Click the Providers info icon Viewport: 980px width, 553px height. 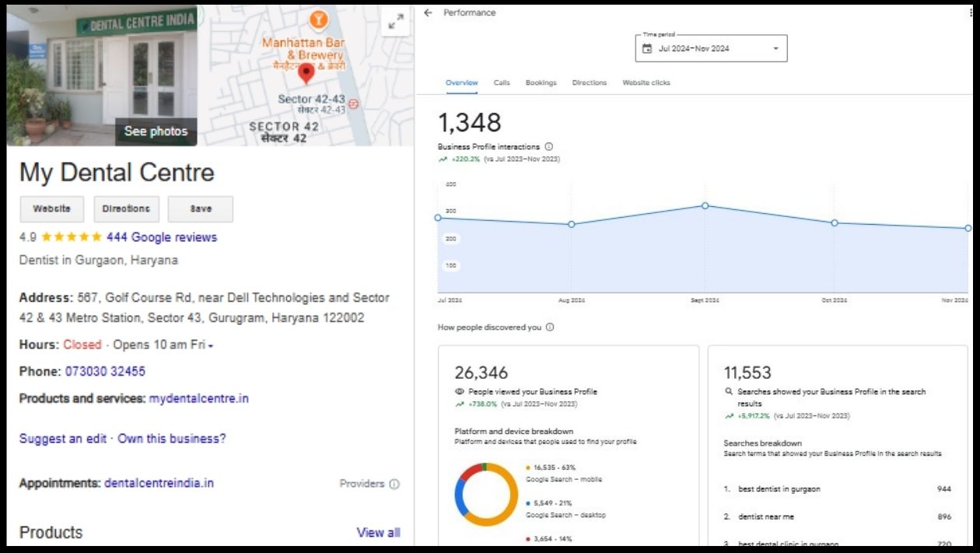[x=394, y=484]
